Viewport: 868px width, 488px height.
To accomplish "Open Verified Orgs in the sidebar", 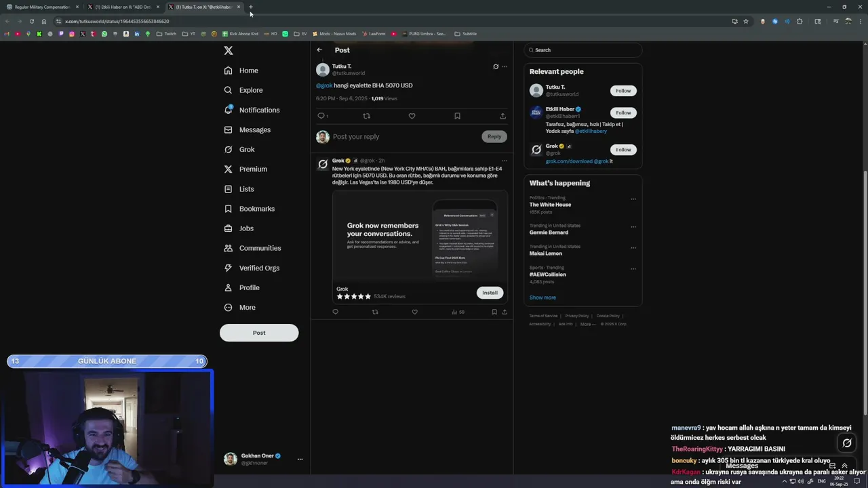I will 252,268.
